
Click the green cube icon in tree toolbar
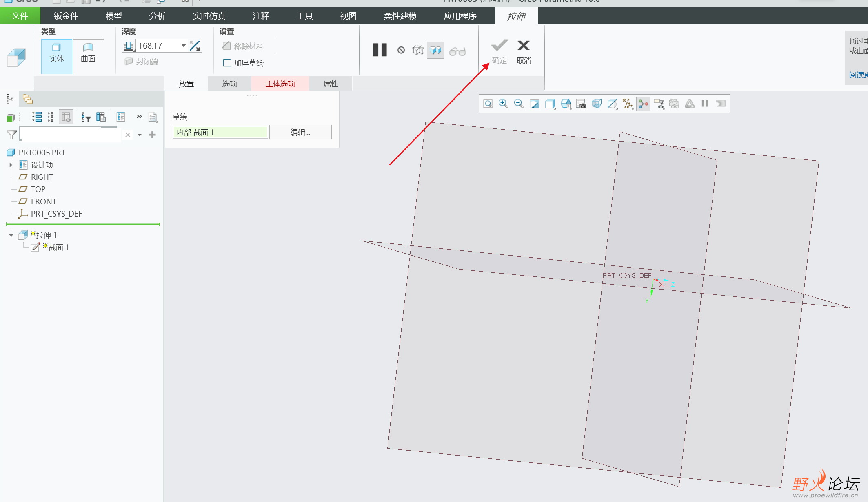coord(11,117)
